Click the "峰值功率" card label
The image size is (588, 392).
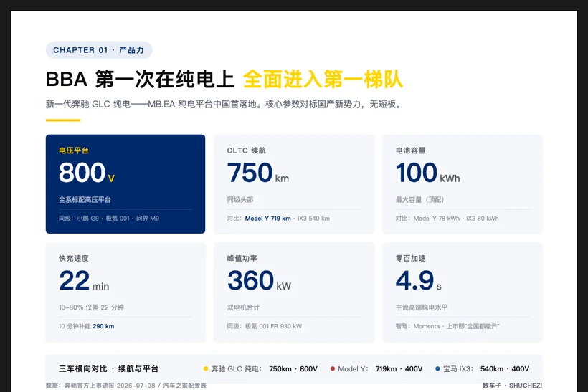[242, 259]
